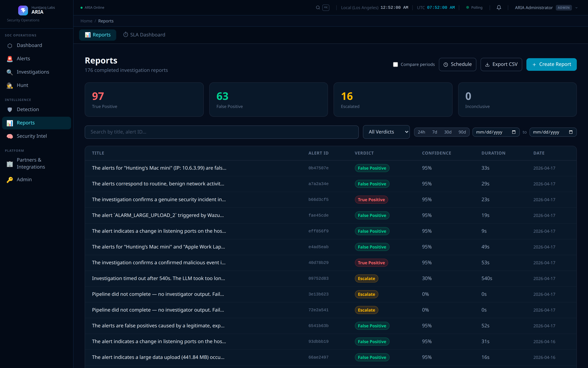Click the Hunt detective icon in sidebar
This screenshot has height=368, width=588.
(x=10, y=86)
